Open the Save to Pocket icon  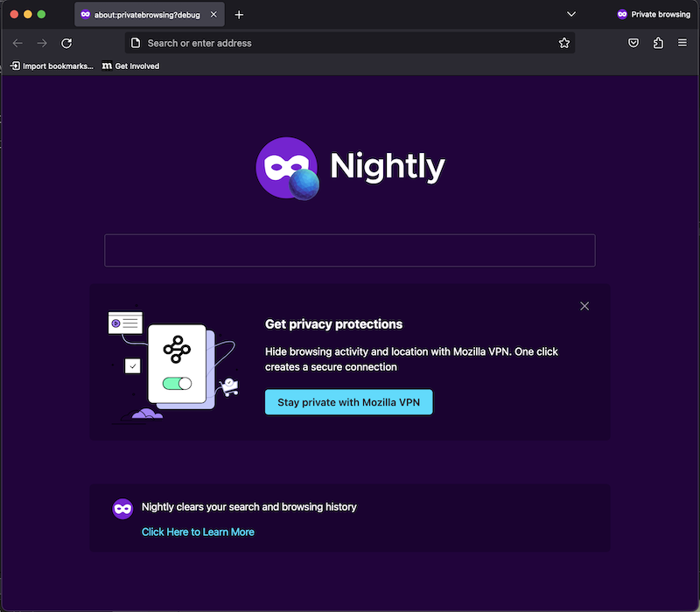point(633,43)
